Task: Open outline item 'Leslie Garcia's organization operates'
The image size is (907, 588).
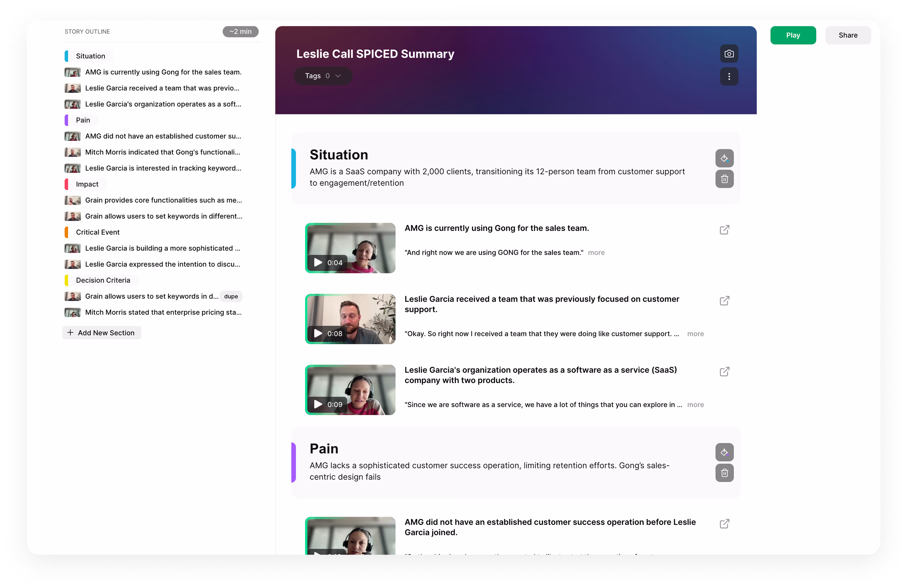Action: point(153,104)
